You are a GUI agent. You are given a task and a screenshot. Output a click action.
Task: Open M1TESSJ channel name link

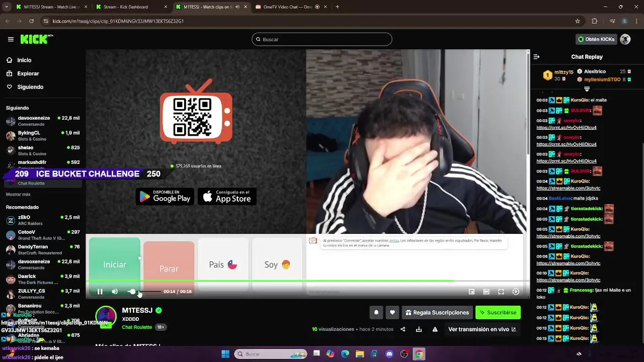137,311
